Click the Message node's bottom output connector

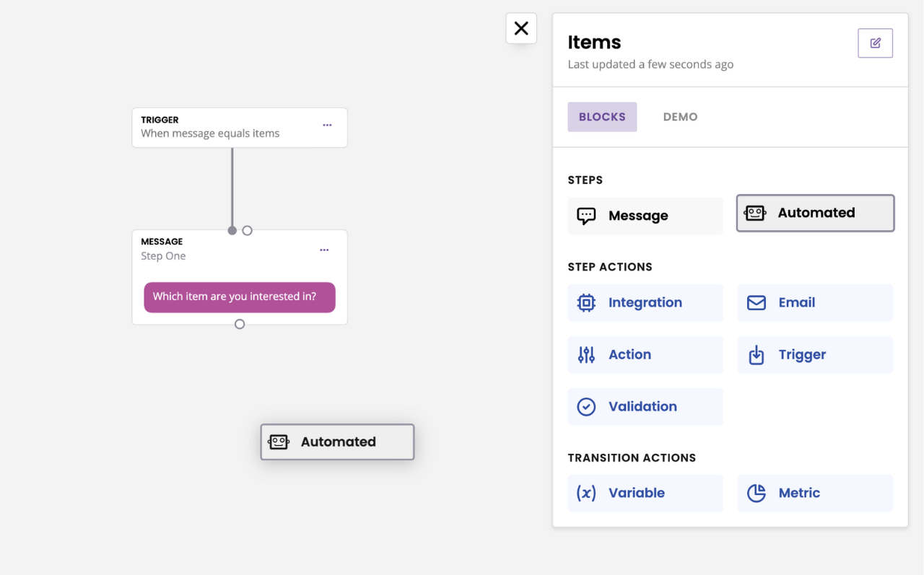pyautogui.click(x=240, y=325)
